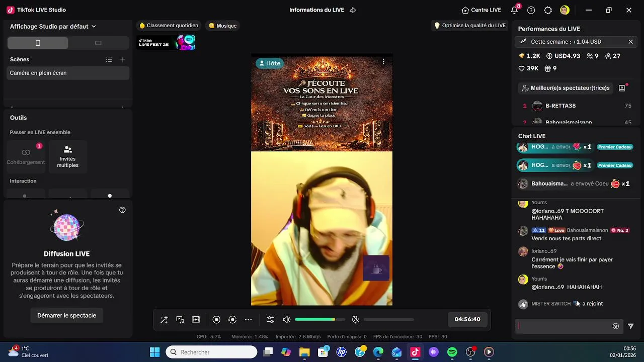Start recording with the record button
The image size is (644, 362).
tap(216, 319)
